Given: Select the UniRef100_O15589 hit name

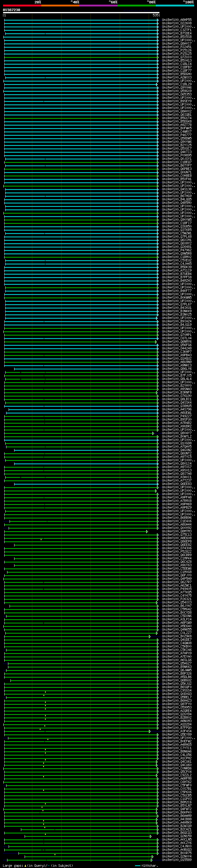Looking at the screenshot, I should pos(177,860).
